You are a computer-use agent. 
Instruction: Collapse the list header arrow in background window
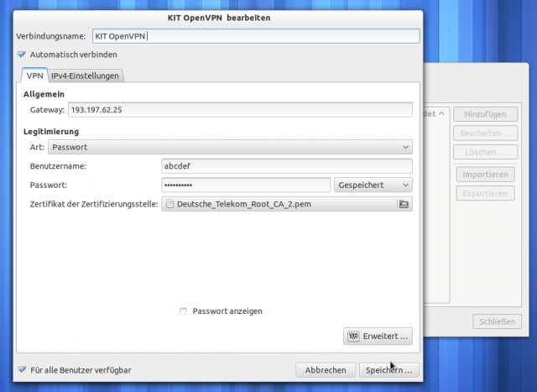(442, 113)
